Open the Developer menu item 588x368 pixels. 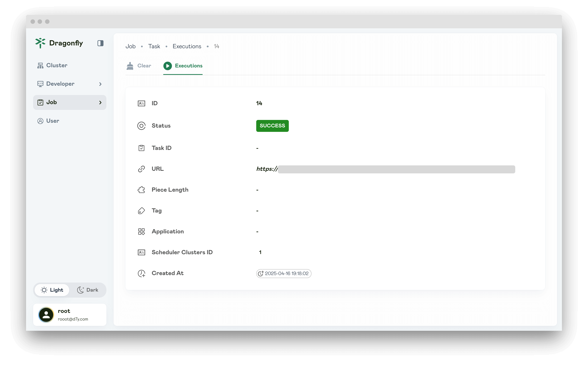(70, 84)
